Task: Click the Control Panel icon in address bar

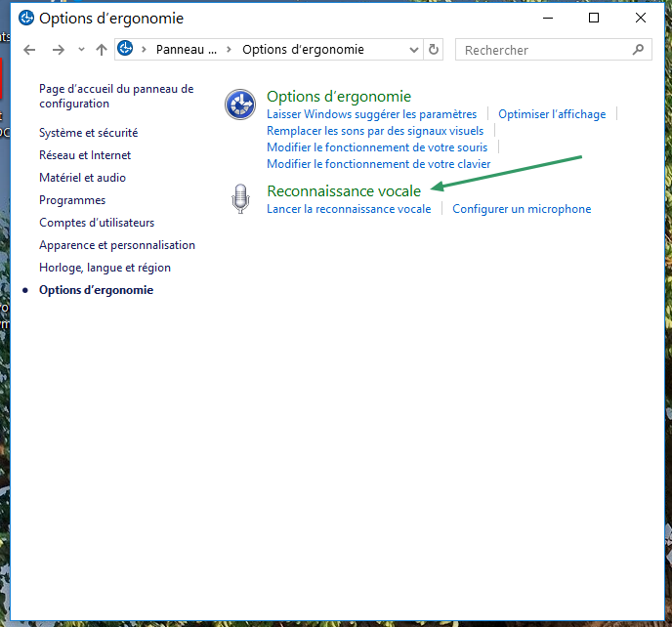Action: (125, 48)
